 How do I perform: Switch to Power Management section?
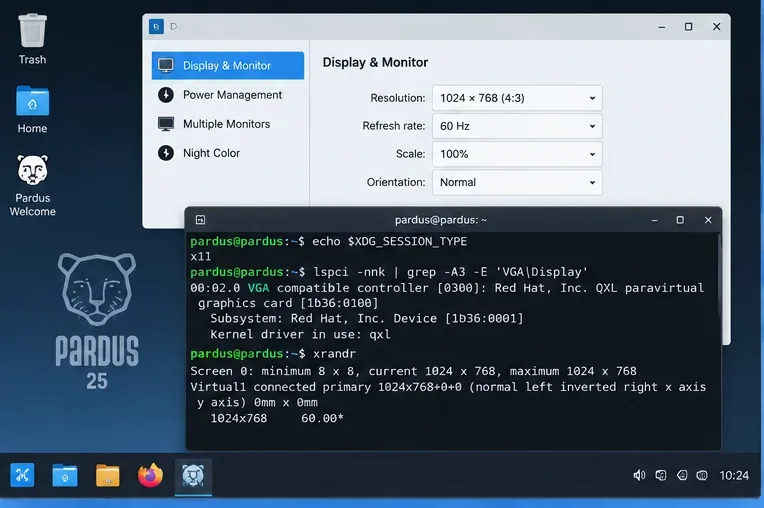click(x=228, y=95)
